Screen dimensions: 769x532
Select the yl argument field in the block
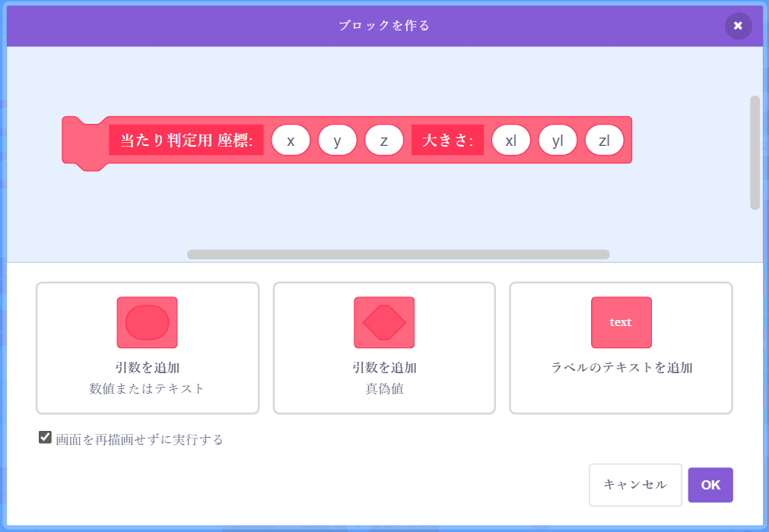[558, 141]
